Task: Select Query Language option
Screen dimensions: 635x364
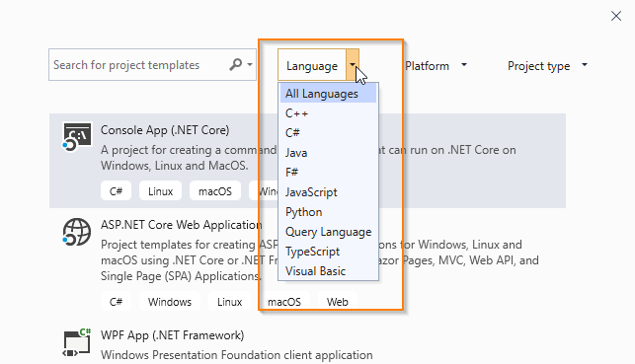Action: (x=328, y=232)
